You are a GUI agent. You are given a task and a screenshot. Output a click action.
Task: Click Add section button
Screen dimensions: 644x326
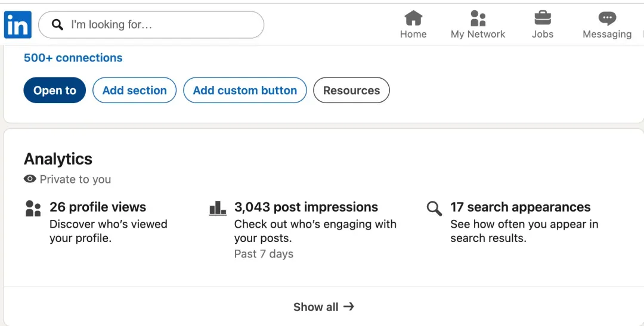tap(135, 91)
